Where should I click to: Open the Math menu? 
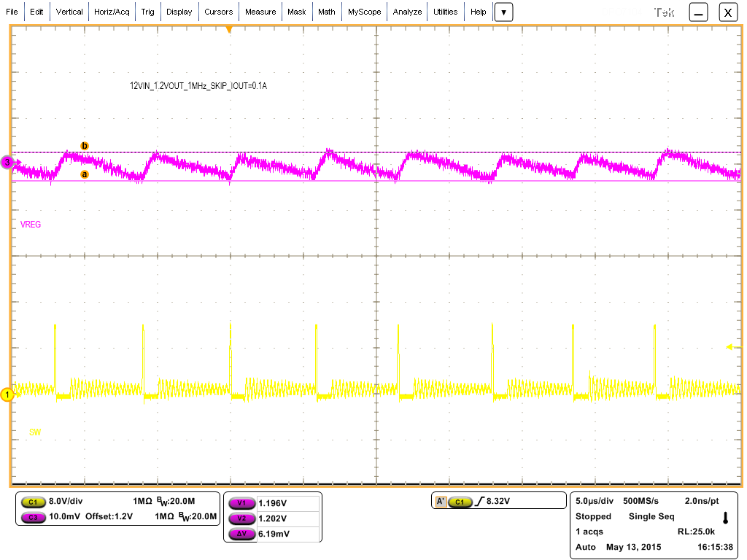326,12
